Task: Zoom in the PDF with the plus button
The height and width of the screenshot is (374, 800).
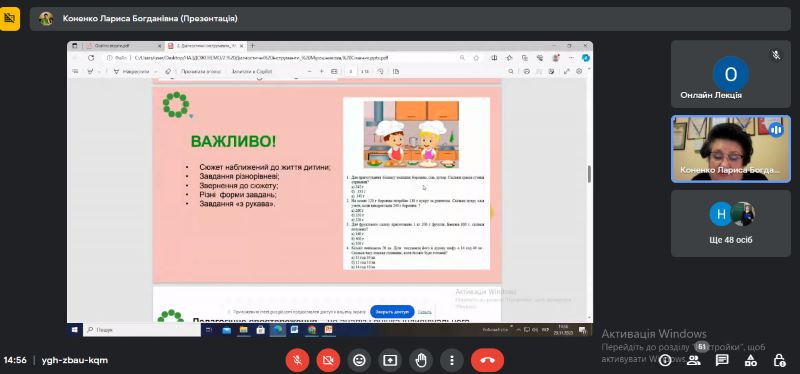Action: tap(321, 71)
